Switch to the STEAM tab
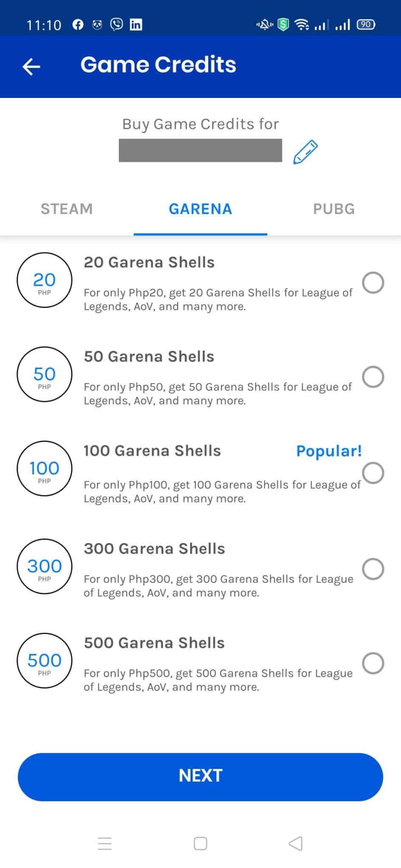 click(x=67, y=209)
